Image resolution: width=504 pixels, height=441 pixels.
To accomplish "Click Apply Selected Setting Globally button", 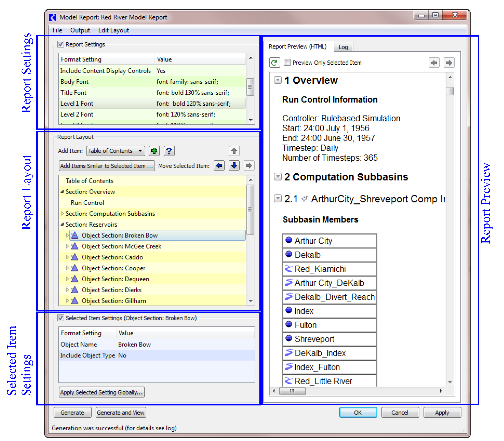I will (102, 392).
